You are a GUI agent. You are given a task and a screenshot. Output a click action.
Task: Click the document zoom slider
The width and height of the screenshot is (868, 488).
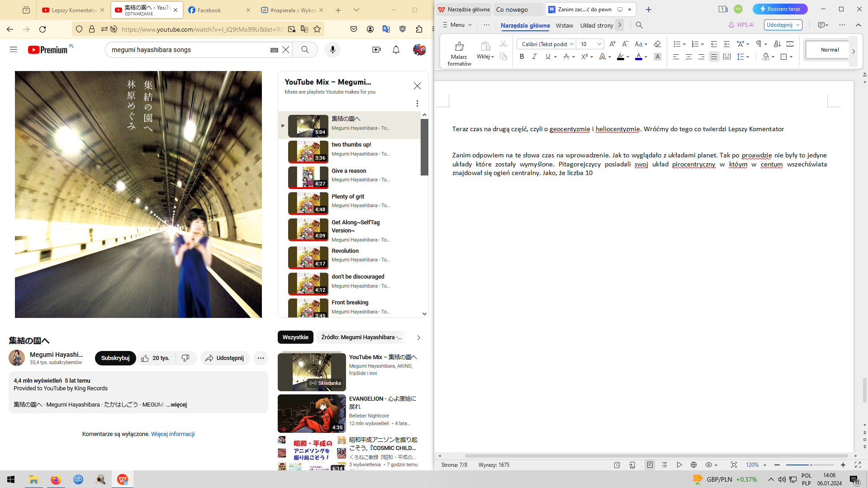coord(810,465)
